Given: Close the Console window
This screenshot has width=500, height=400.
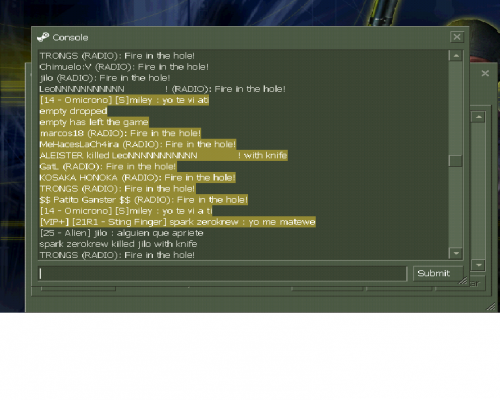Looking at the screenshot, I should click(x=457, y=37).
